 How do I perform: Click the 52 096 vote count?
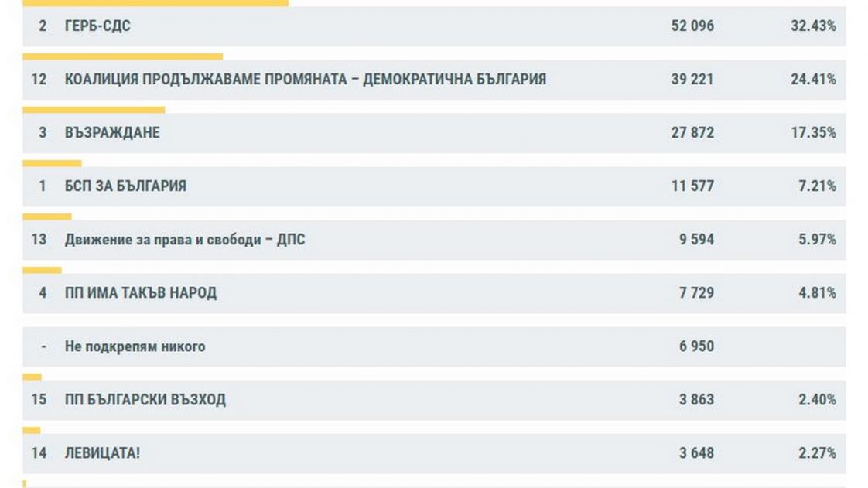692,26
